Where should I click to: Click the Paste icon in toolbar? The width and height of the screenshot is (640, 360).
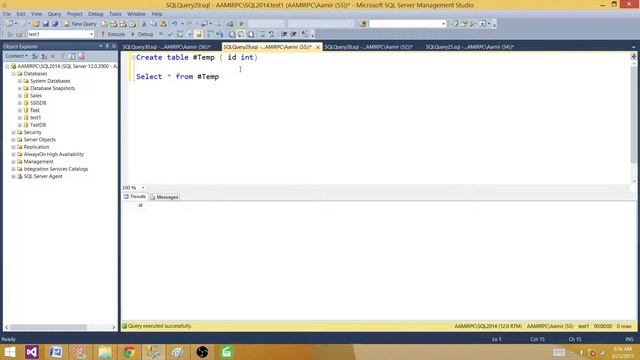pyautogui.click(x=163, y=24)
